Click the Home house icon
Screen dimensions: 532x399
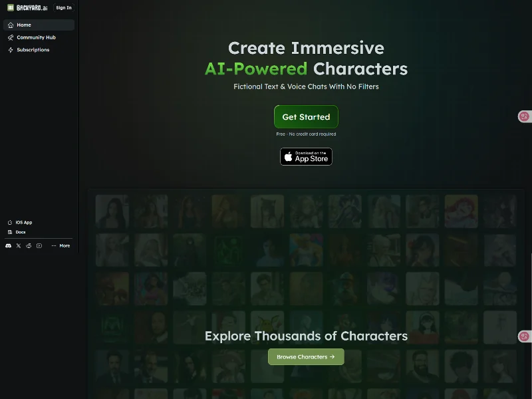11,25
